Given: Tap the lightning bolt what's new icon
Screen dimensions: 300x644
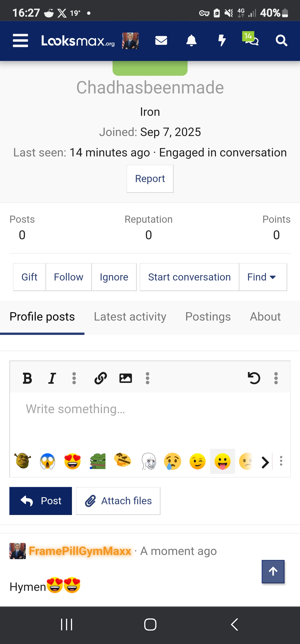Looking at the screenshot, I should pos(222,40).
